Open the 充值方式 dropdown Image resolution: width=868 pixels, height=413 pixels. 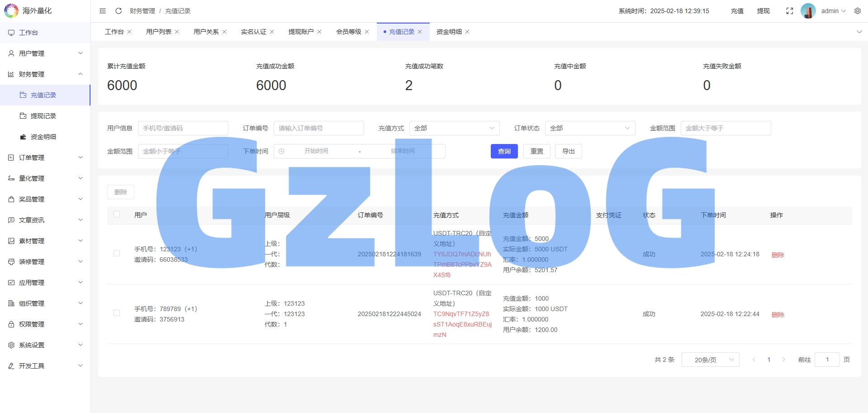[454, 128]
